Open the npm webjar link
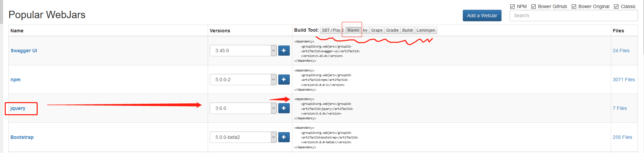The width and height of the screenshot is (644, 153). tap(15, 80)
